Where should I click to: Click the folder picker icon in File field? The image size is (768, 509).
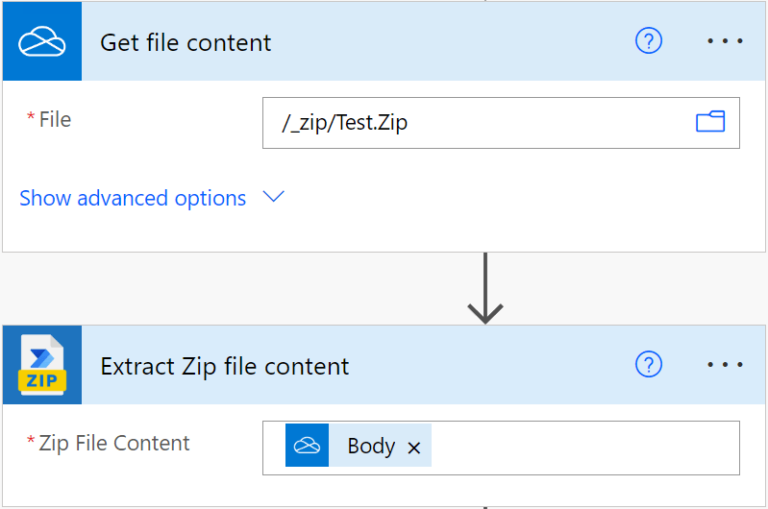[x=710, y=122]
